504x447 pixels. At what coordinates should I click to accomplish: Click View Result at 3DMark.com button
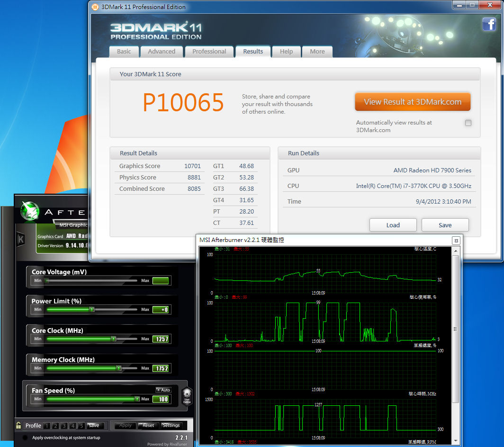[413, 102]
